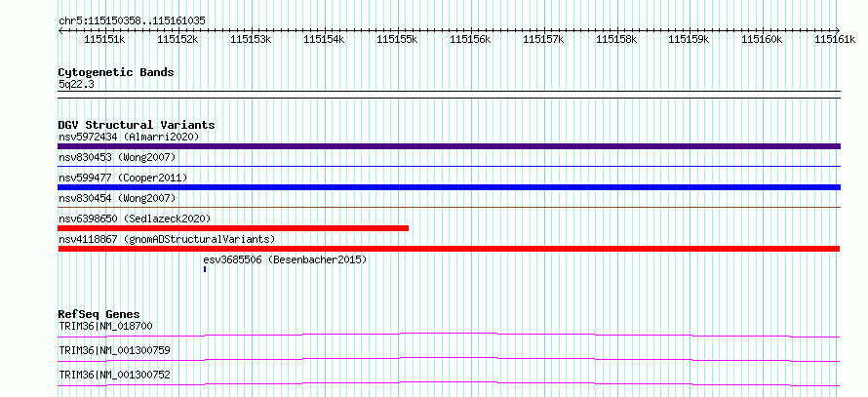This screenshot has height=397, width=868.
Task: Click the 115153k ruler tick label
Action: [x=251, y=39]
